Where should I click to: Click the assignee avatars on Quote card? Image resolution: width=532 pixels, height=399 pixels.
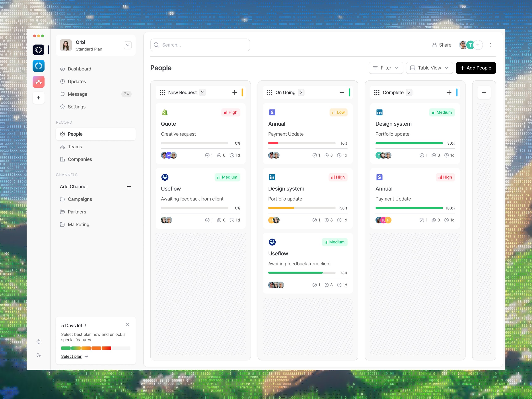click(x=169, y=155)
